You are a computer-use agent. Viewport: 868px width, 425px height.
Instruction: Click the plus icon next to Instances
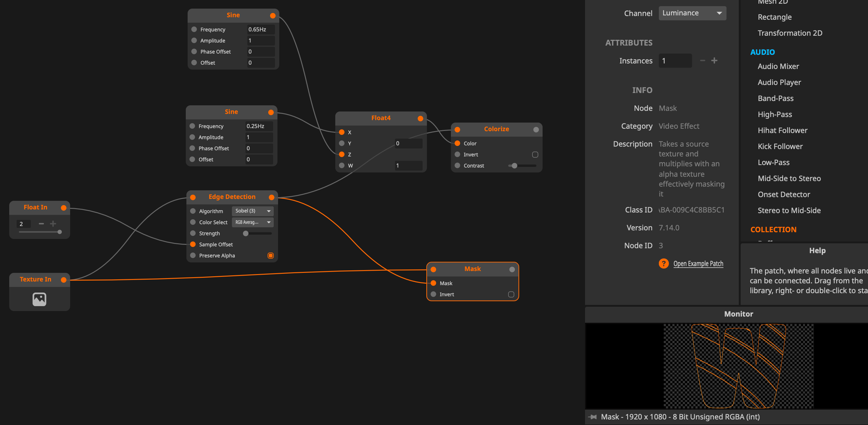(714, 61)
